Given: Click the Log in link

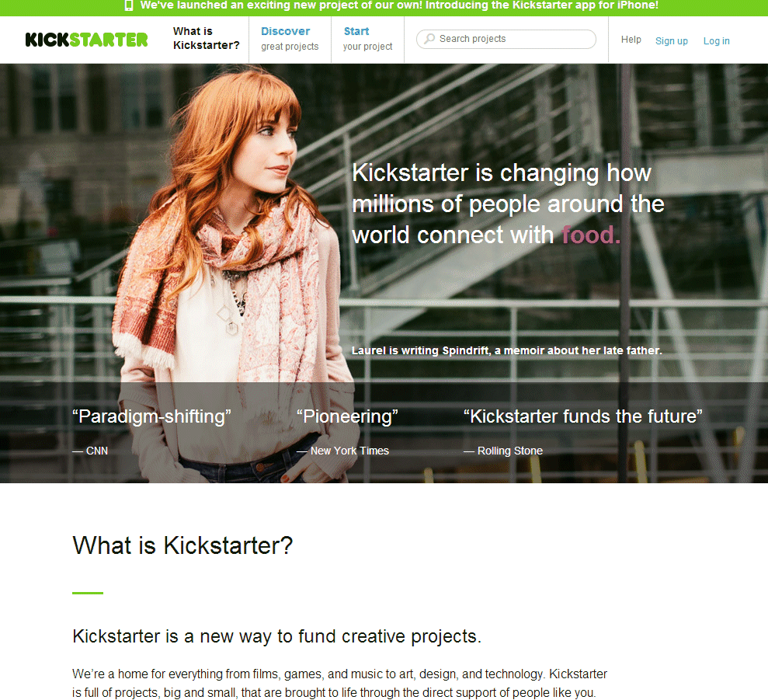Looking at the screenshot, I should pyautogui.click(x=717, y=41).
